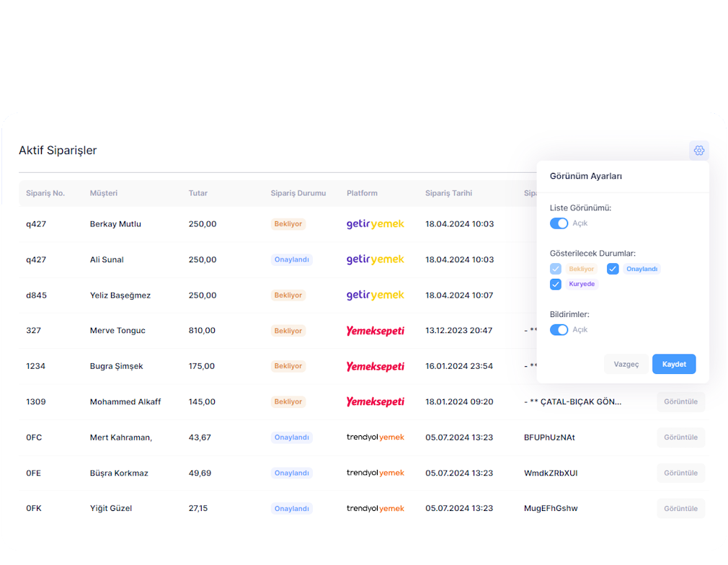Viewport: 728px width, 565px height.
Task: Turn off the Liste Görünümü toggle
Action: (559, 223)
